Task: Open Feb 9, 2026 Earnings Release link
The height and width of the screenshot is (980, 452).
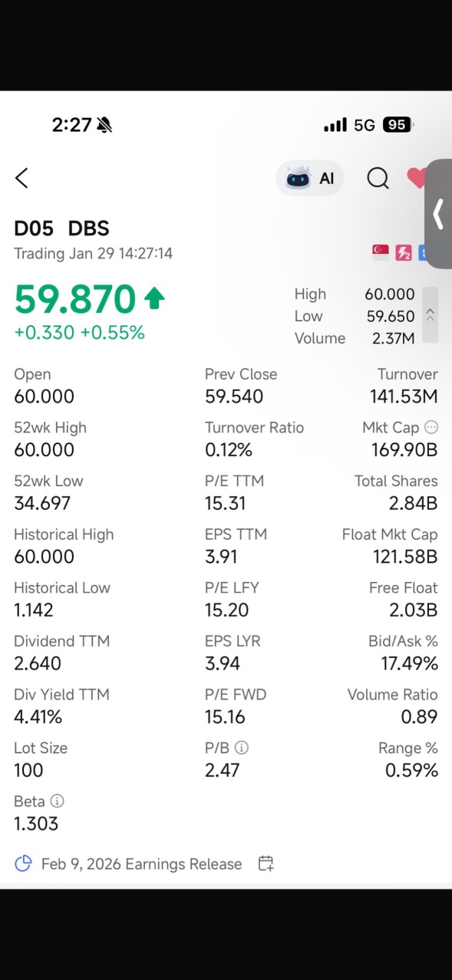Action: click(x=141, y=864)
